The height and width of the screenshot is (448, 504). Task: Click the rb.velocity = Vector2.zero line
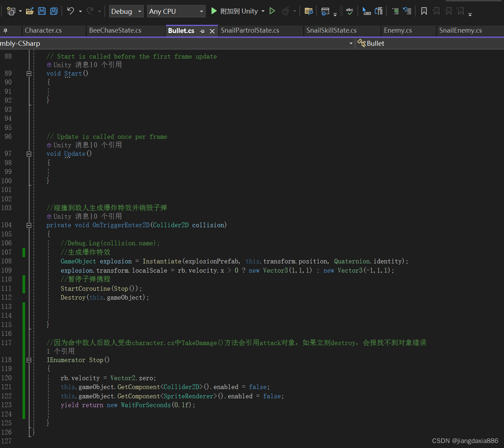point(108,378)
